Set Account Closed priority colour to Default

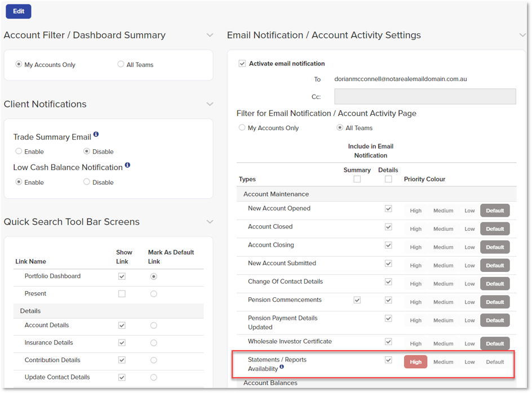494,229
